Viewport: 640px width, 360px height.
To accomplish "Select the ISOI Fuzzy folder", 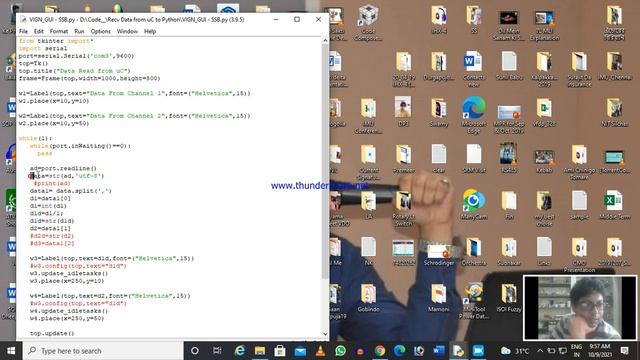I will click(509, 298).
